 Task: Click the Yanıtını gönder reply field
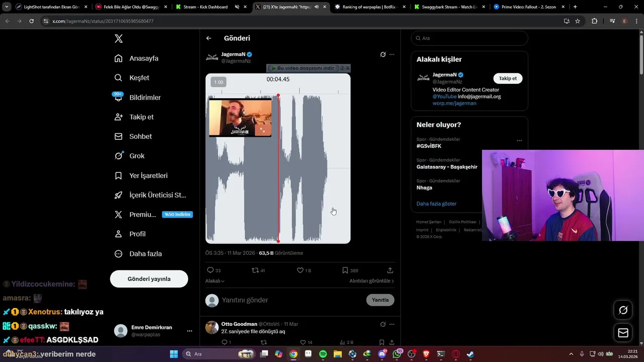pyautogui.click(x=292, y=300)
